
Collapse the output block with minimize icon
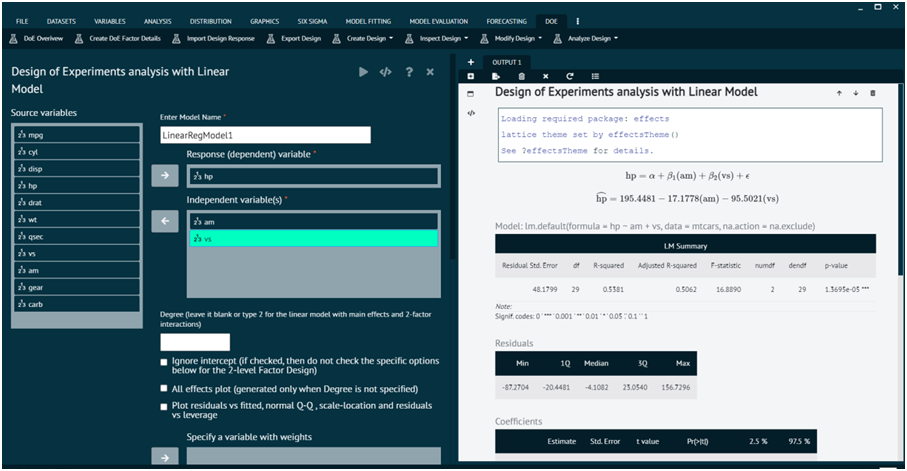[470, 94]
